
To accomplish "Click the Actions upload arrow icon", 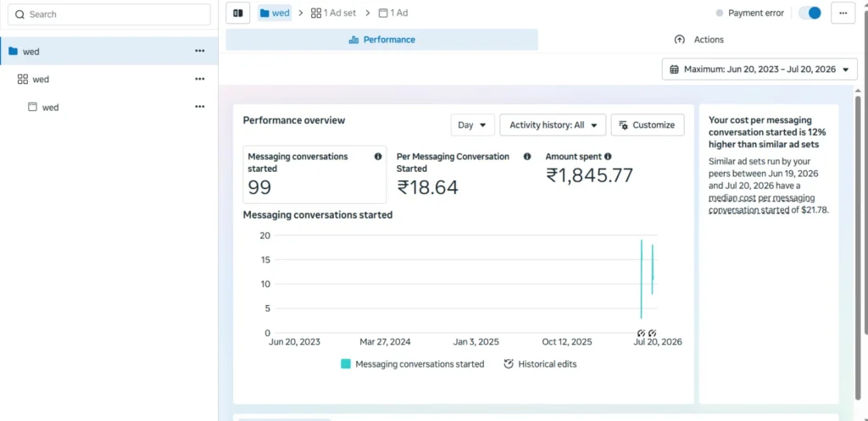I will (x=679, y=39).
